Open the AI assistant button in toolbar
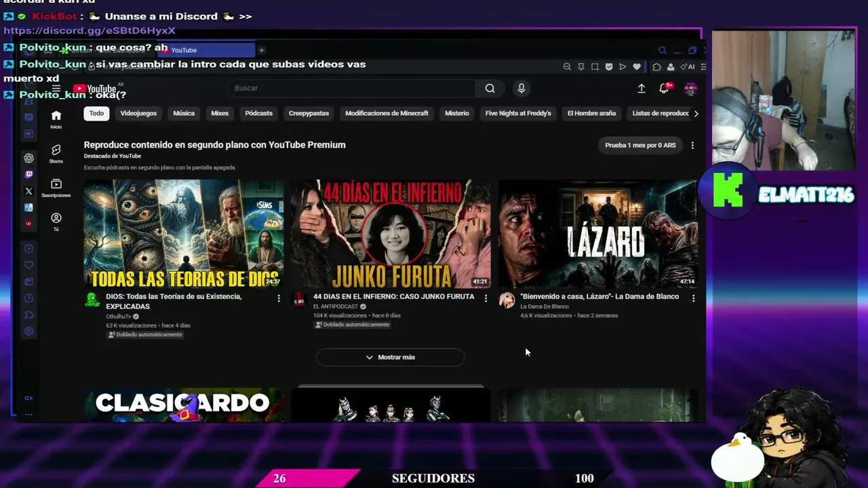Image resolution: width=868 pixels, height=488 pixels. click(688, 67)
